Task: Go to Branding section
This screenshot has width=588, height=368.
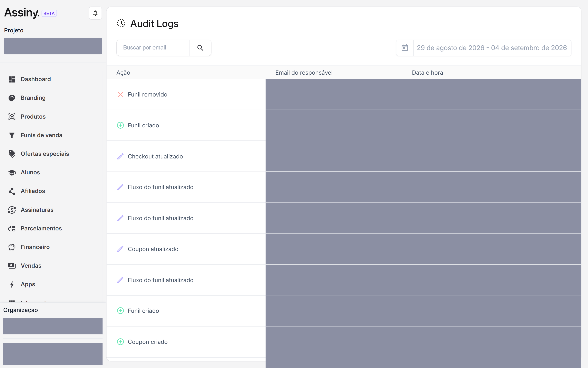Action: 33,98
